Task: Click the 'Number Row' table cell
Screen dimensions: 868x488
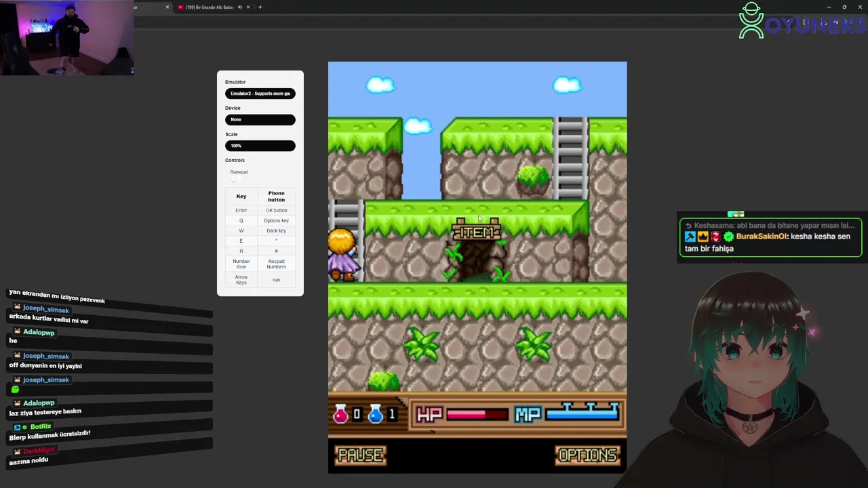Action: tap(241, 264)
